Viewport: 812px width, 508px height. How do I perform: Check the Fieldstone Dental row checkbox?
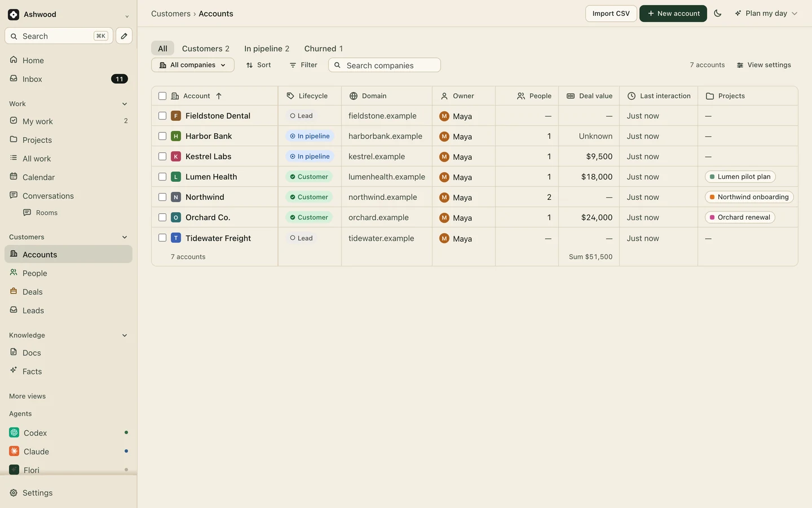162,116
